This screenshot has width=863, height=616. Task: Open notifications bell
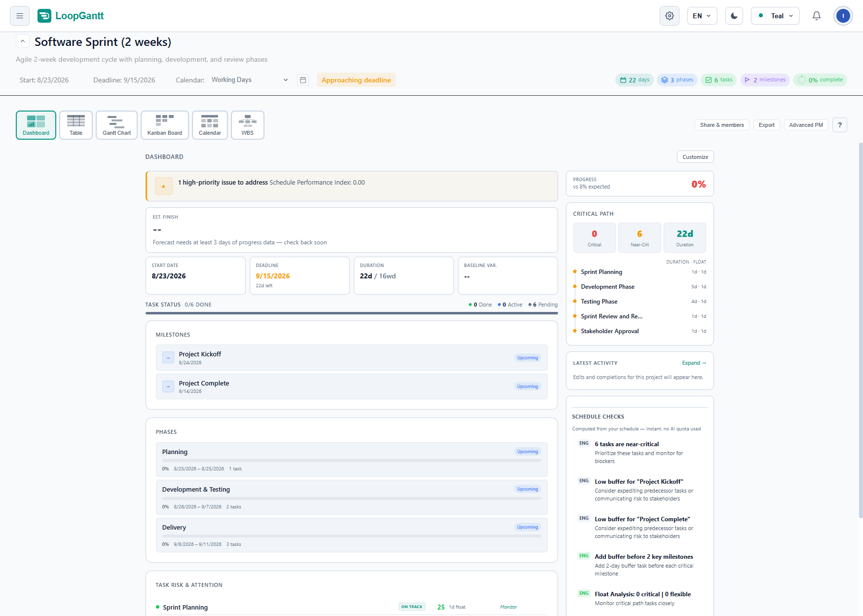tap(817, 16)
